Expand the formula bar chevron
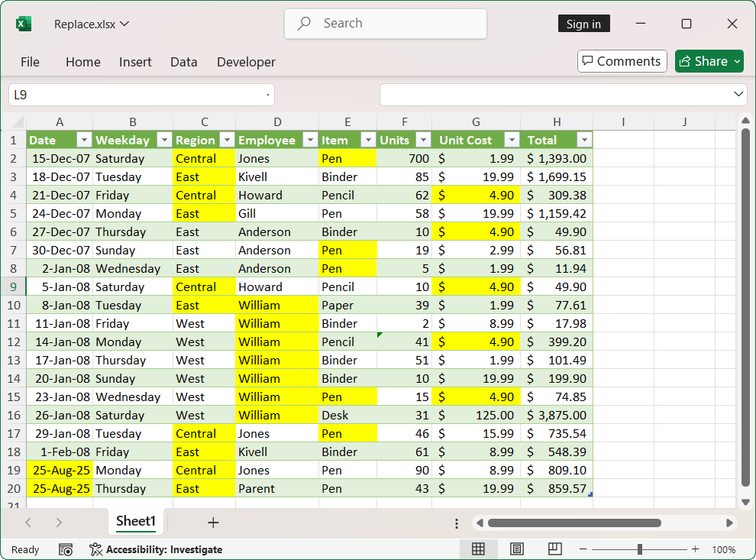The image size is (756, 560). (738, 94)
